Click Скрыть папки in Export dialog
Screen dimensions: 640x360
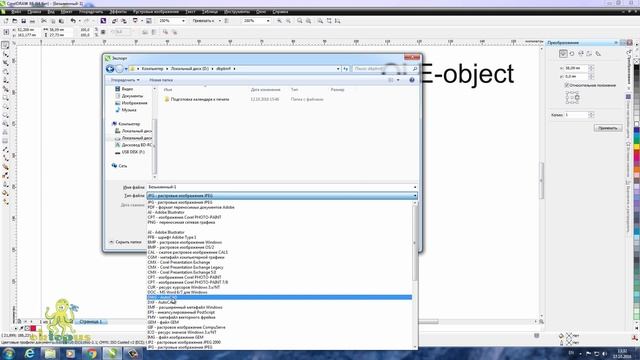[125, 242]
